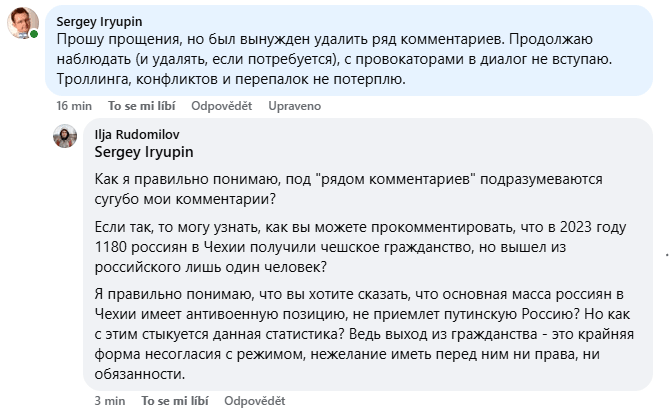Click the line starting "Троллинга, конфликтов"
The height and width of the screenshot is (410, 670).
click(x=231, y=79)
